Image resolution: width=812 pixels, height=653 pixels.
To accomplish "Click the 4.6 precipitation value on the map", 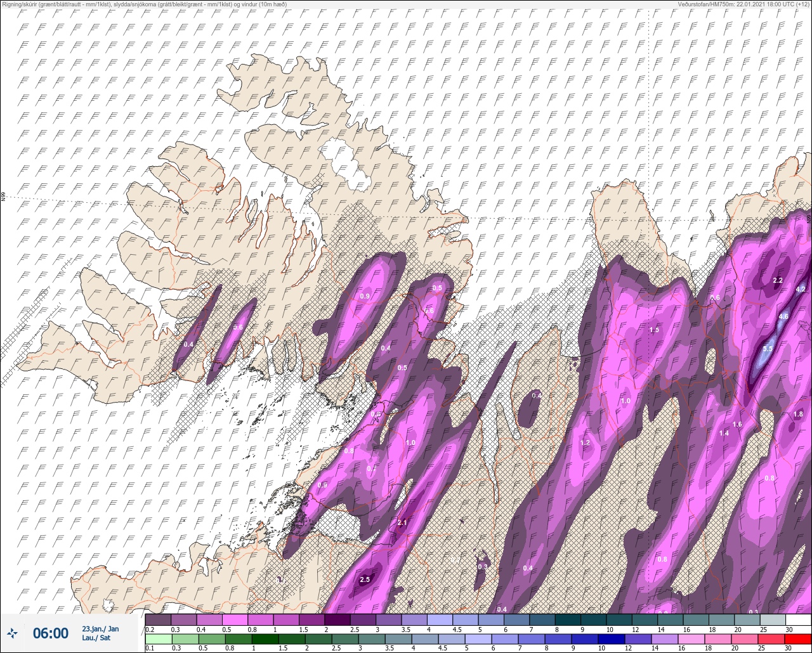I will coord(783,316).
